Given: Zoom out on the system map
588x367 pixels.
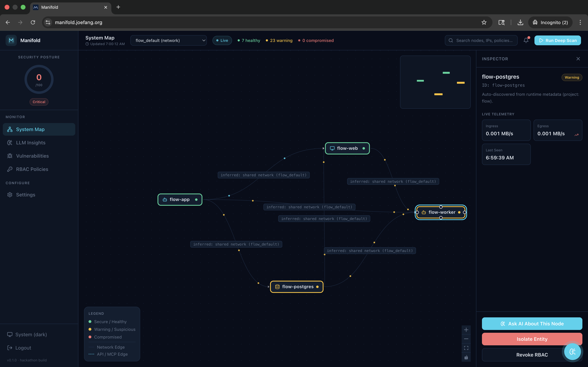Looking at the screenshot, I should pyautogui.click(x=466, y=339).
